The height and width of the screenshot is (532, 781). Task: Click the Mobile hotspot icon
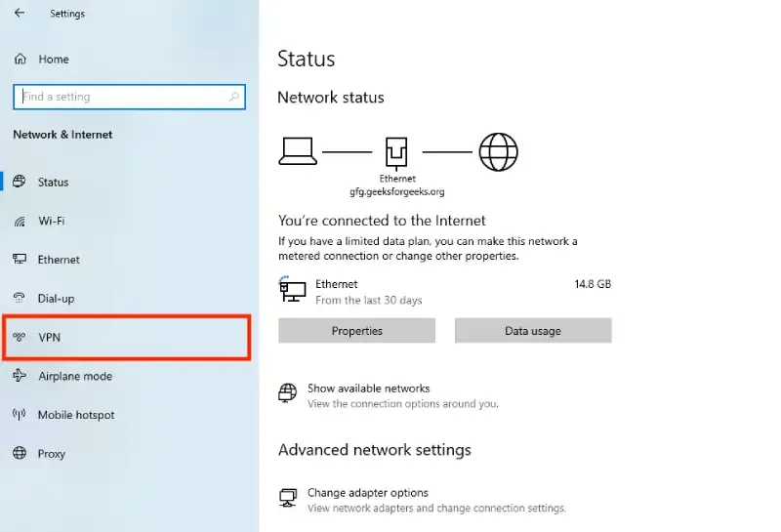tap(20, 415)
